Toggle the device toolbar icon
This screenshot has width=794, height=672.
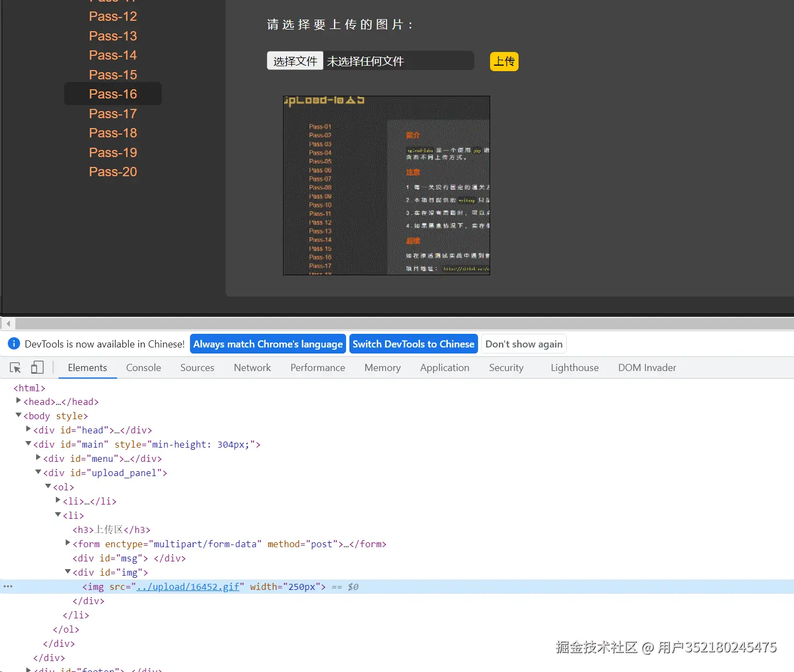pyautogui.click(x=37, y=368)
